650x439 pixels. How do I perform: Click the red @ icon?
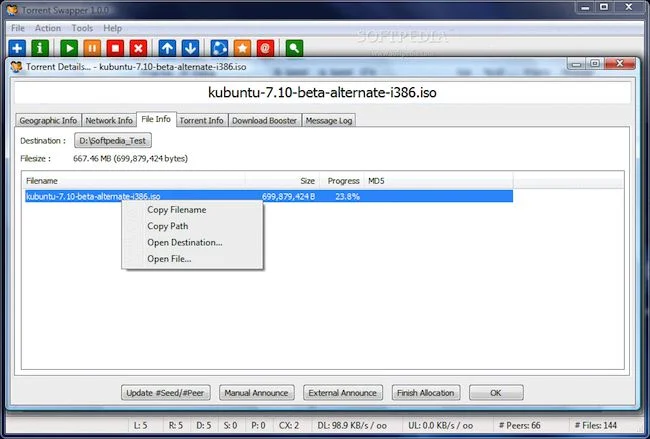265,48
